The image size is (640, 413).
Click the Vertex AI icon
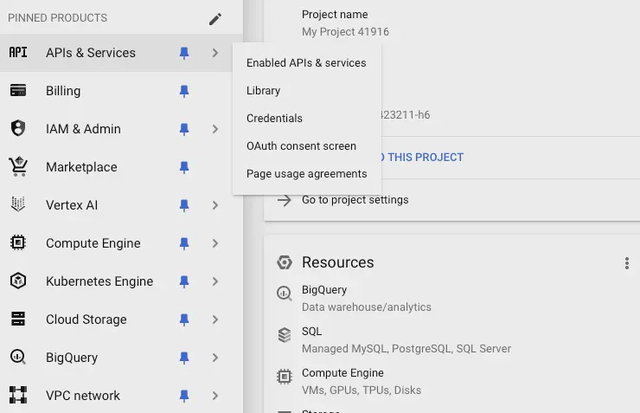18,204
